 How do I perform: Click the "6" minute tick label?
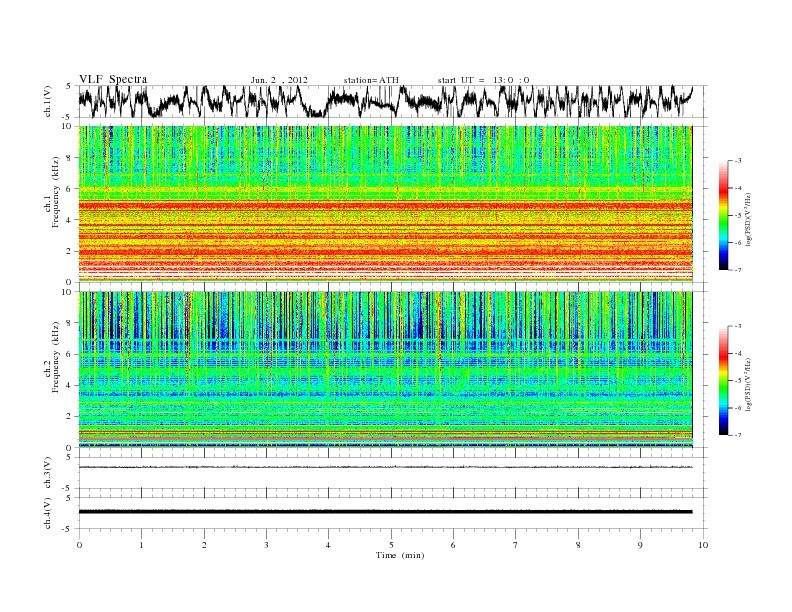[453, 545]
